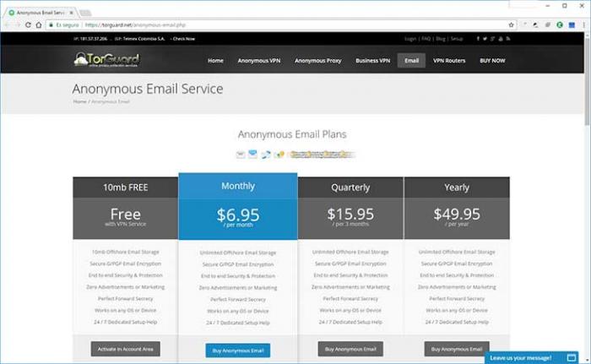Screen dimensions: 591x364
Task: Click Buy Anonymous Email under Monthly plan
Action: coord(238,350)
